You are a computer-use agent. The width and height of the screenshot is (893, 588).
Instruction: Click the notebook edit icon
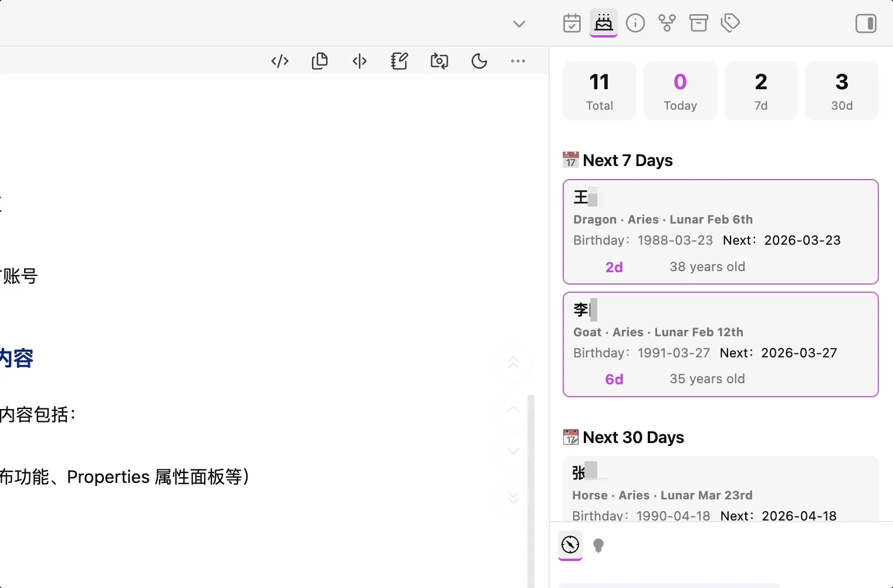tap(400, 61)
